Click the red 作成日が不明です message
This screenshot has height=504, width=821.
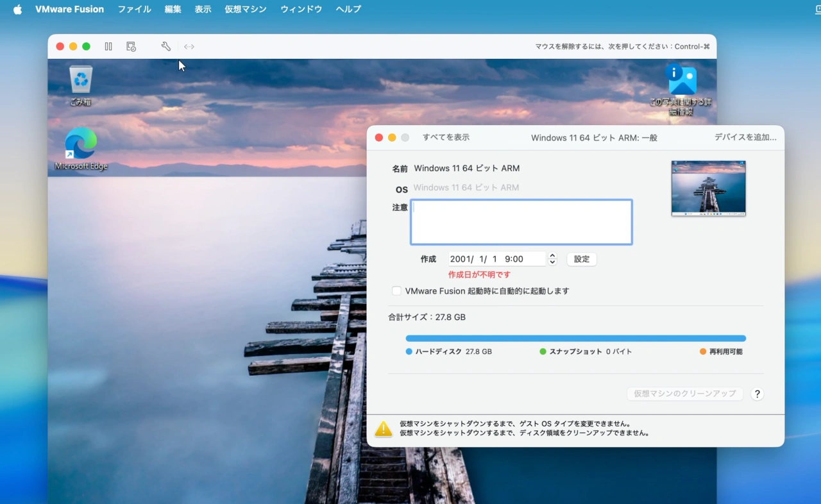click(x=480, y=274)
